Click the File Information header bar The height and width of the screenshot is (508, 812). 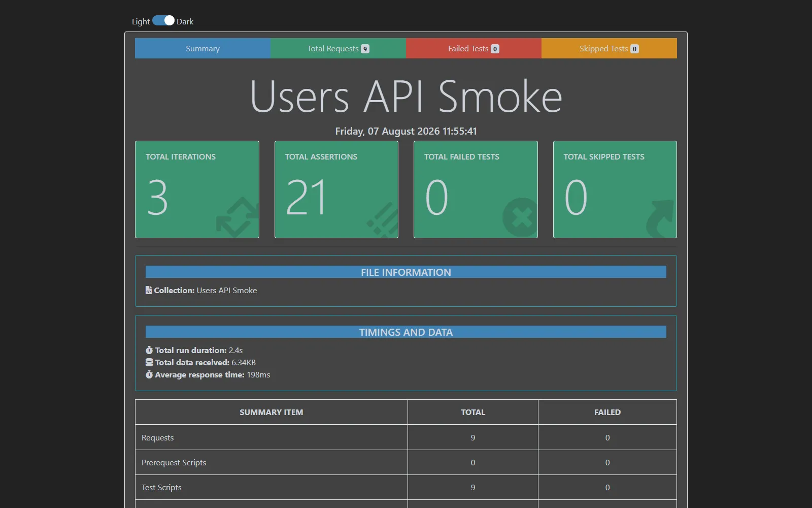(406, 272)
